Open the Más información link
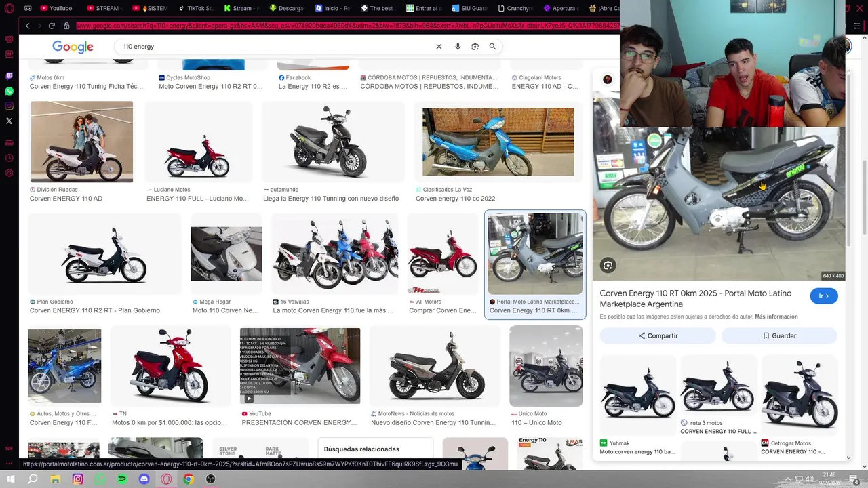The width and height of the screenshot is (868, 488). tap(776, 317)
